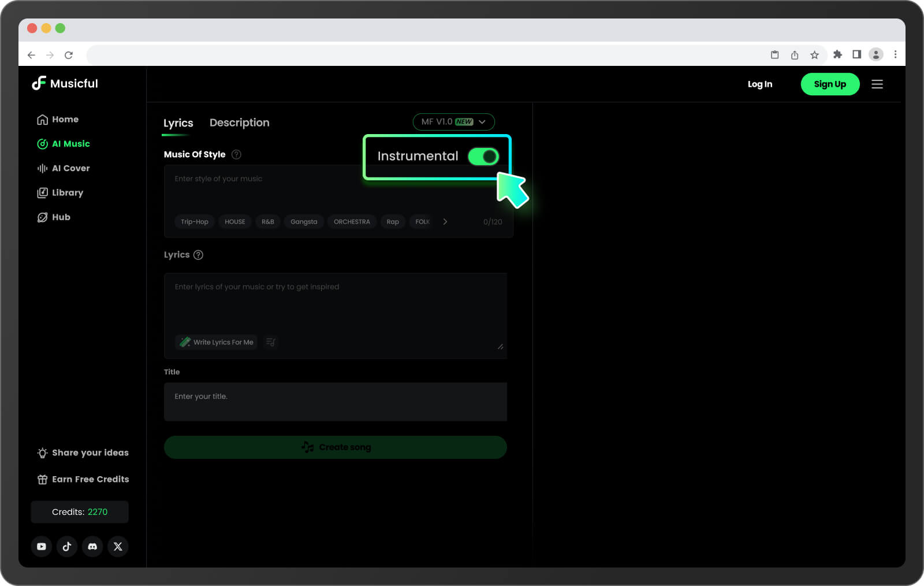Image resolution: width=924 pixels, height=586 pixels.
Task: Open the TikTok social icon
Action: [67, 546]
